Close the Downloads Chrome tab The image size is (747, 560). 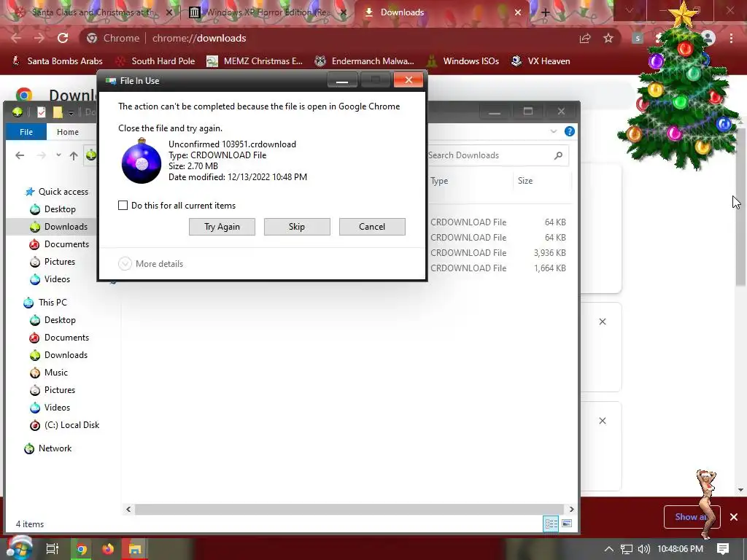click(518, 13)
